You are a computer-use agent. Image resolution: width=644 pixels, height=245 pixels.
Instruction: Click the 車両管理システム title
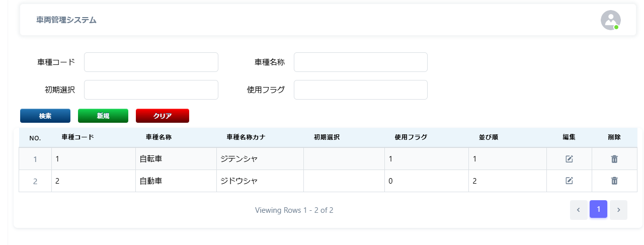[x=66, y=20]
